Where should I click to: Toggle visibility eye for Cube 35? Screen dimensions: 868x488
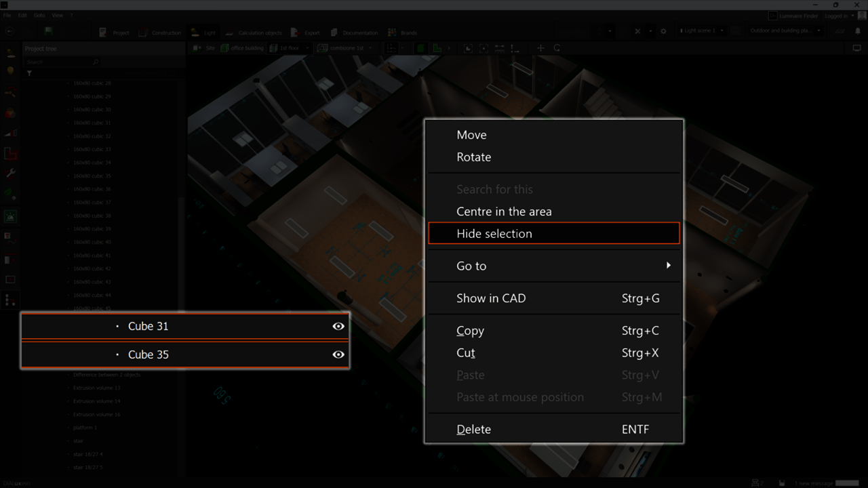click(338, 354)
